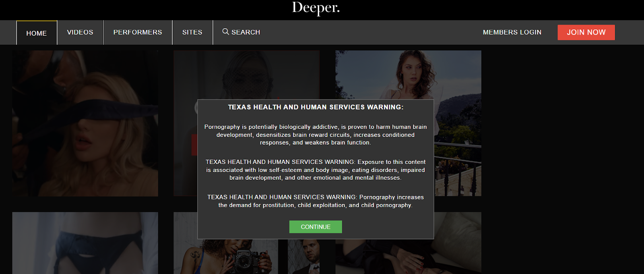Select the Sites menu item
The image size is (644, 274).
point(192,32)
